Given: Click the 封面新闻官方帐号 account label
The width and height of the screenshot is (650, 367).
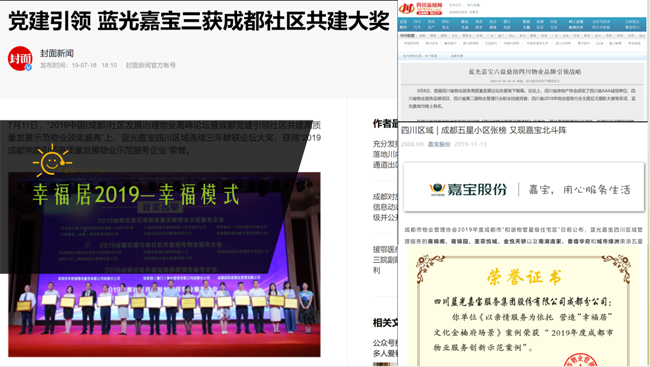Looking at the screenshot, I should coord(151,65).
